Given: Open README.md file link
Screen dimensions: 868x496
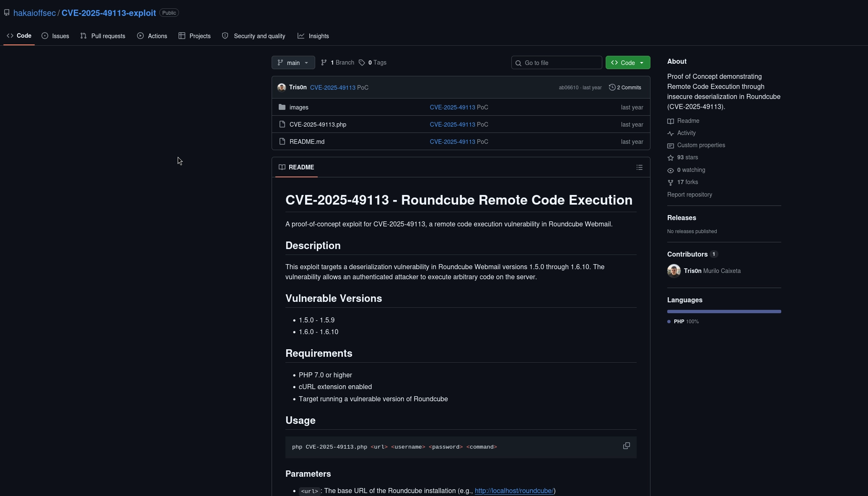Looking at the screenshot, I should pyautogui.click(x=307, y=142).
